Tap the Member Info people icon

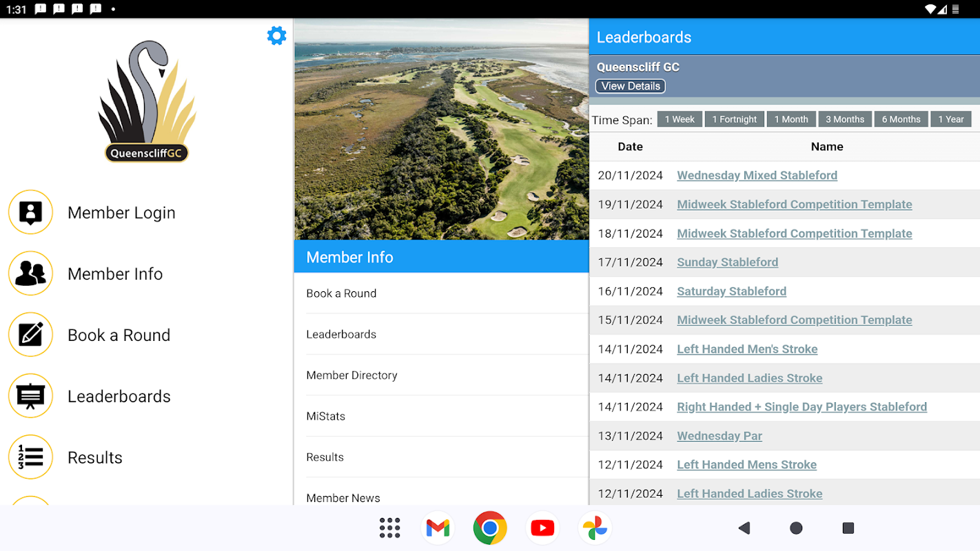pyautogui.click(x=30, y=273)
